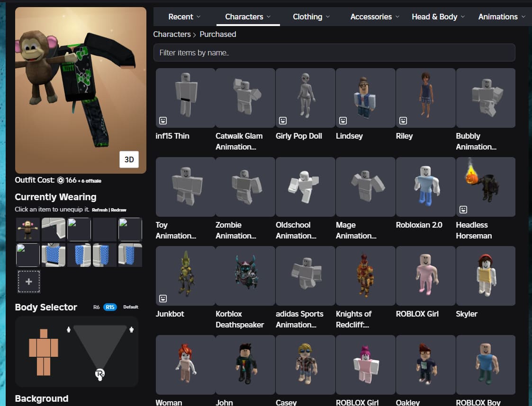Expand the Head & Body dropdown
Image resolution: width=532 pixels, height=406 pixels.
[438, 17]
